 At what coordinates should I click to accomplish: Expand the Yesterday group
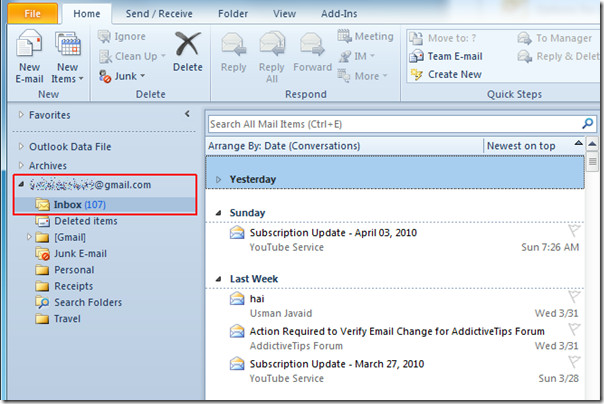[219, 179]
